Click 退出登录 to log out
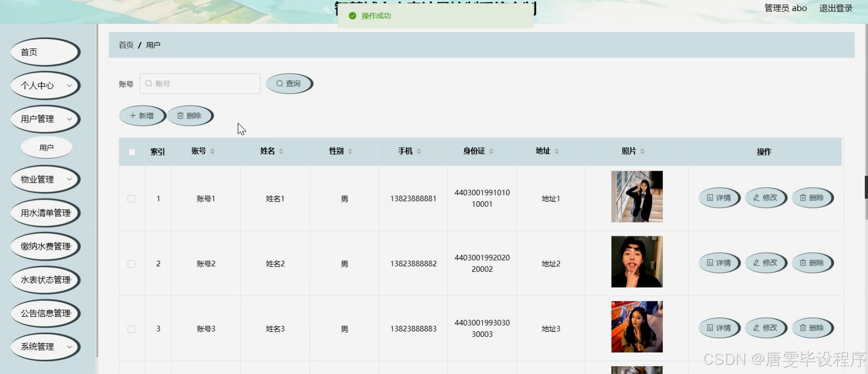Viewport: 868px width, 374px height. [x=836, y=8]
